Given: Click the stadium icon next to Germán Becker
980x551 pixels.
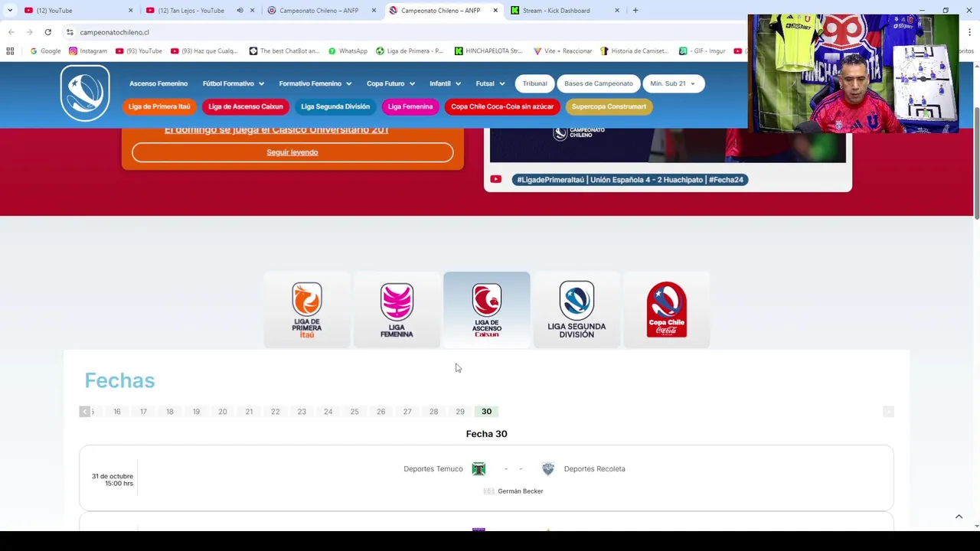Looking at the screenshot, I should (x=488, y=491).
